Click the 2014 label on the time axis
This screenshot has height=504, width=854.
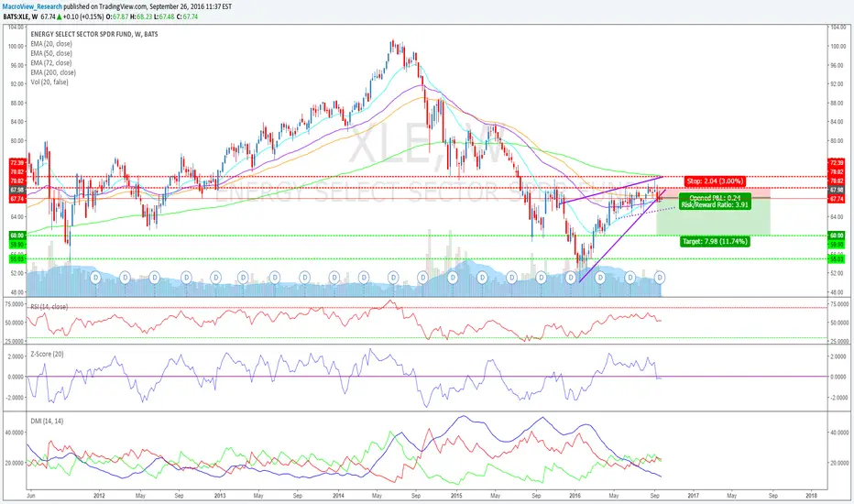pos(338,496)
